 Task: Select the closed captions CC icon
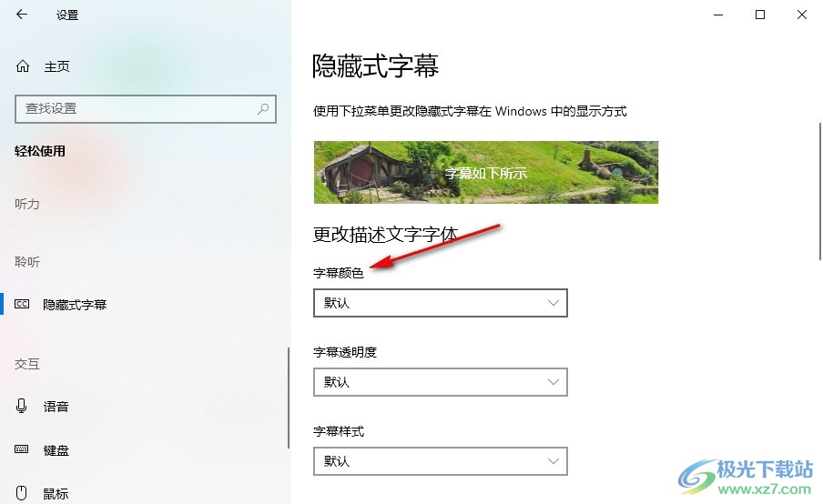point(22,304)
